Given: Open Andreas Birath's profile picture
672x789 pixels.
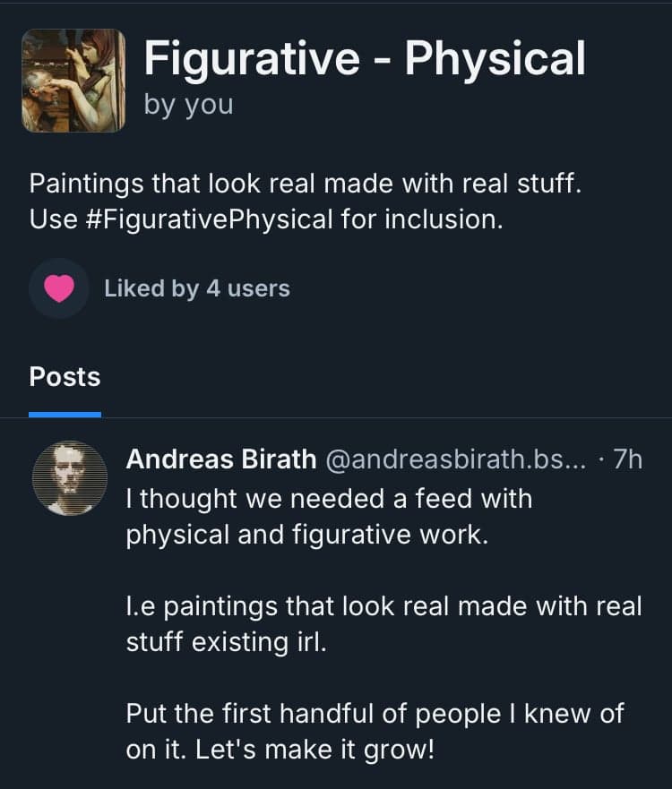Looking at the screenshot, I should pos(70,478).
